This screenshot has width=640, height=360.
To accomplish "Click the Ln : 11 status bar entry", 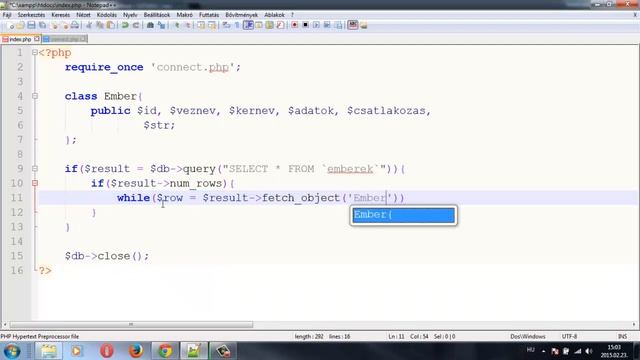I will point(396,336).
